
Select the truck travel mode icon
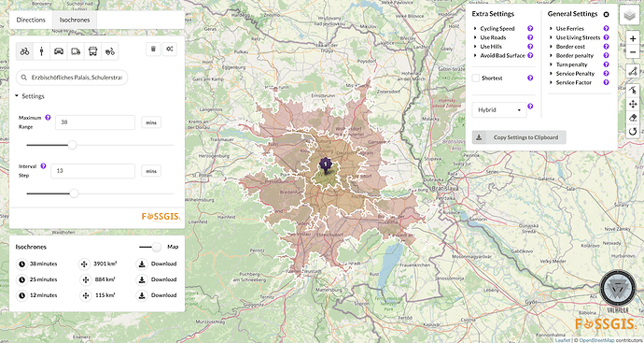pos(76,51)
